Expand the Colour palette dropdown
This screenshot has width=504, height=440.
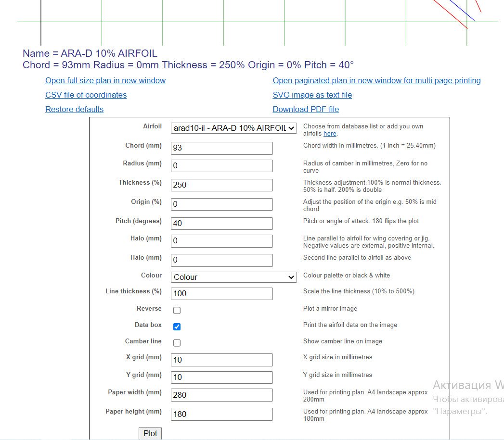[233, 277]
